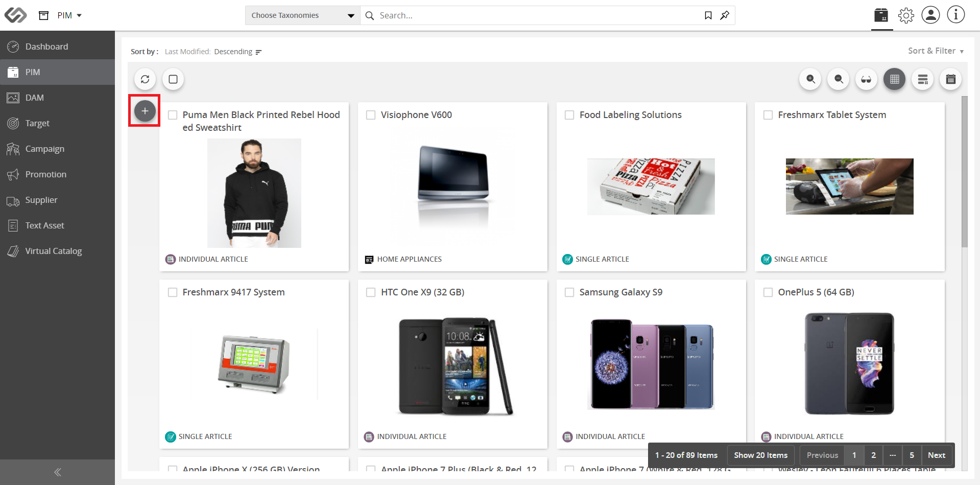Click the Visiophone V600 title
Image resolution: width=980 pixels, height=485 pixels.
coord(416,115)
